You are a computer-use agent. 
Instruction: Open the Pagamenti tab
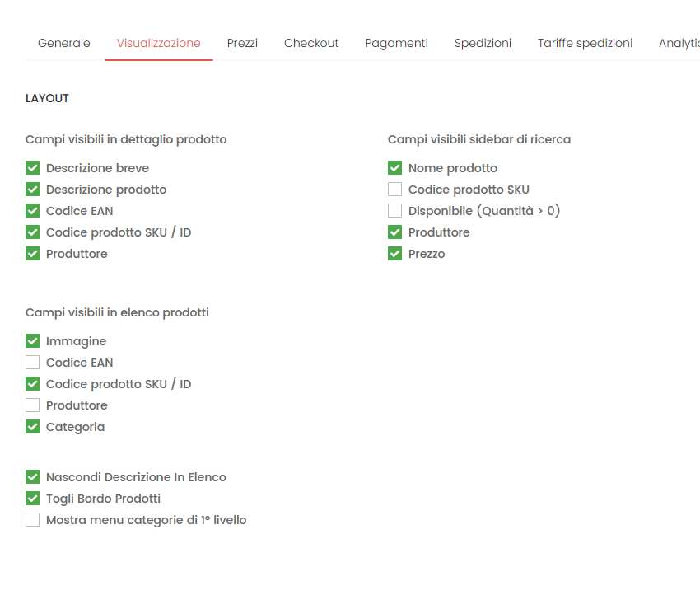396,43
